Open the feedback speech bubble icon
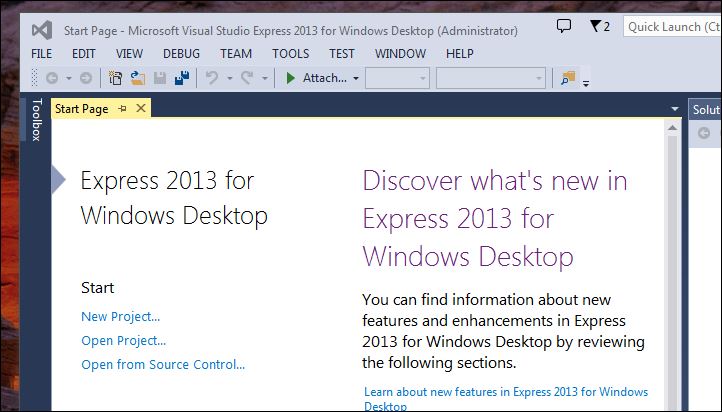 [x=564, y=26]
